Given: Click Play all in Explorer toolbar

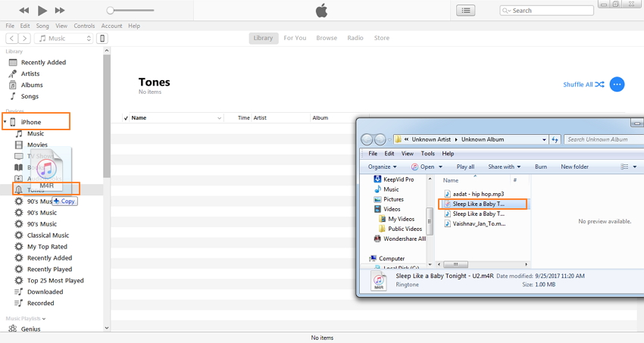Looking at the screenshot, I should pyautogui.click(x=465, y=167).
